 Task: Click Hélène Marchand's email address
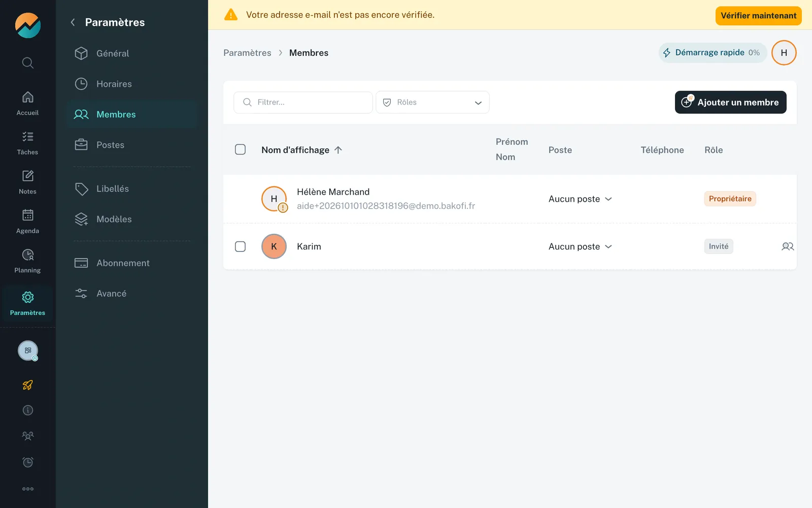pos(386,206)
